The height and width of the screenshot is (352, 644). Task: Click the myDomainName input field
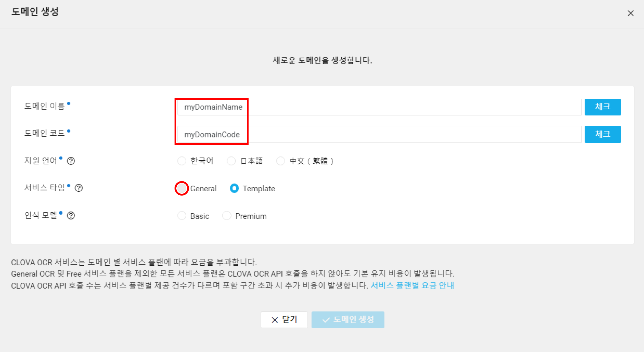tap(379, 107)
